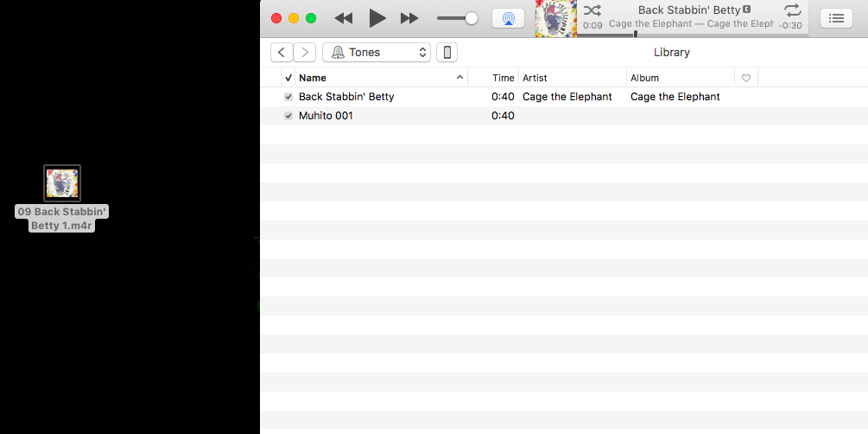Minimize the iTunes window

coord(294,18)
